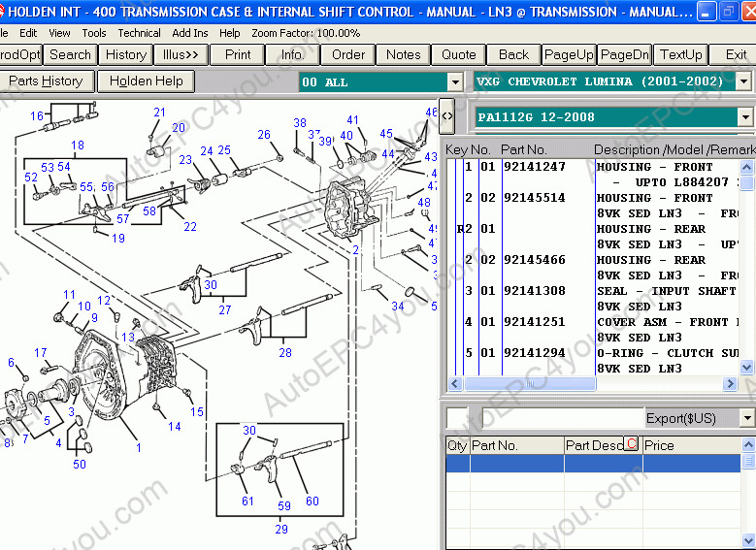756x550 pixels.
Task: Click the Notes button
Action: (x=403, y=54)
